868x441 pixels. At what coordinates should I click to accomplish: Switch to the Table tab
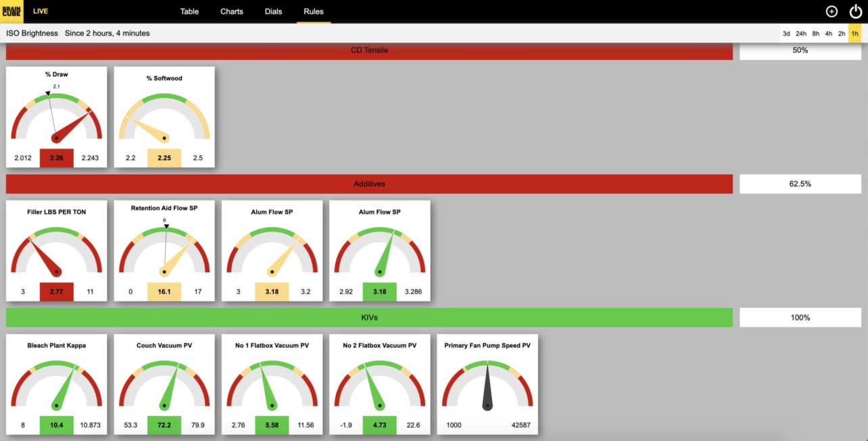(x=189, y=11)
